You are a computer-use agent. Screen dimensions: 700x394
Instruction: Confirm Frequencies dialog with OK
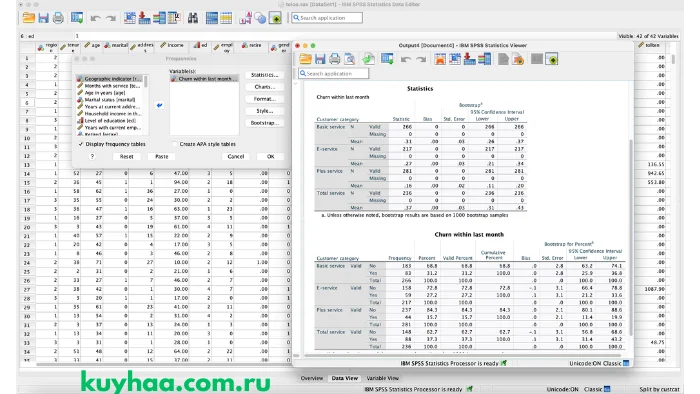tap(271, 157)
